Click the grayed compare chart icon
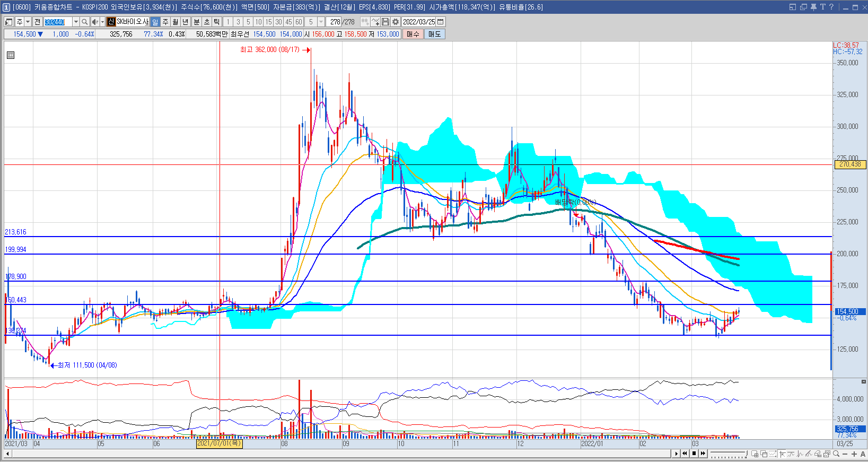This screenshot has width=868, height=462. coord(365,22)
